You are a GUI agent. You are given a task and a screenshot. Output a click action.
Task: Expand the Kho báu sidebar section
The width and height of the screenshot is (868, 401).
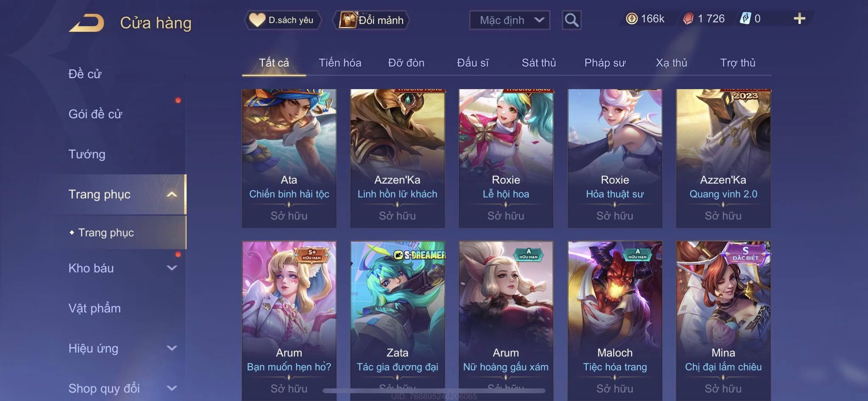coord(171,268)
